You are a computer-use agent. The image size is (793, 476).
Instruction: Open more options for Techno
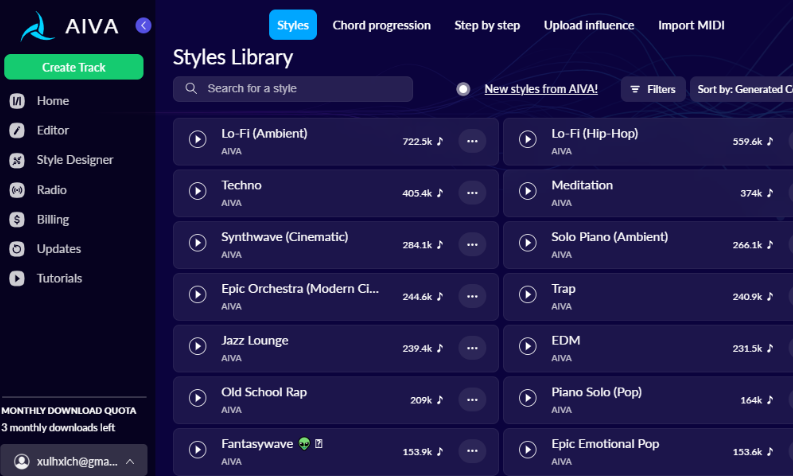[x=472, y=193]
